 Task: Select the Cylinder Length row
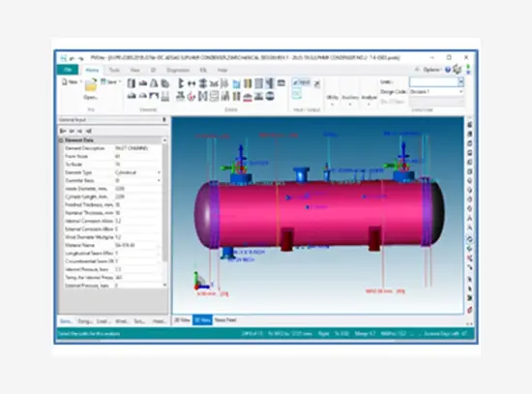pyautogui.click(x=112, y=197)
